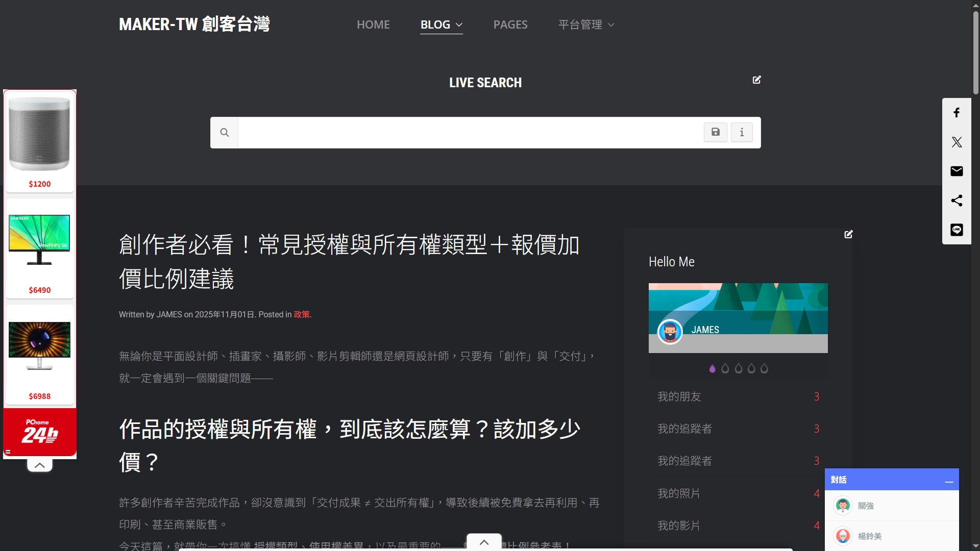Minimize the 對話 chat panel
980x551 pixels.
[949, 481]
